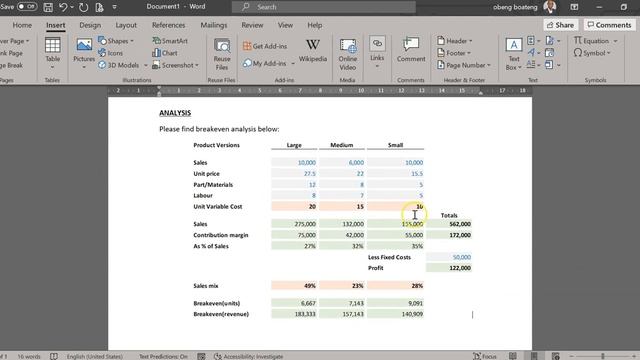Click Get Add-ins
The height and width of the screenshot is (360, 640).
click(x=265, y=46)
